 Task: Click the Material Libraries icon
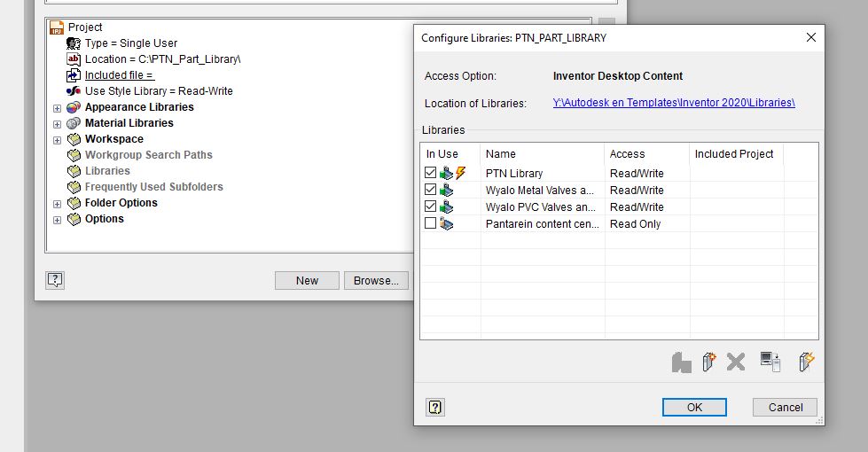pyautogui.click(x=74, y=123)
